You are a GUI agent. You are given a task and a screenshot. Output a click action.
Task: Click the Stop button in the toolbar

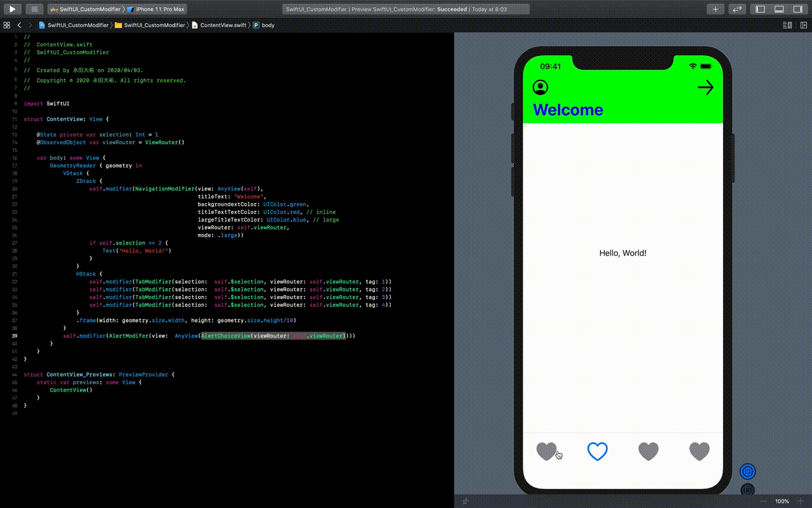34,9
